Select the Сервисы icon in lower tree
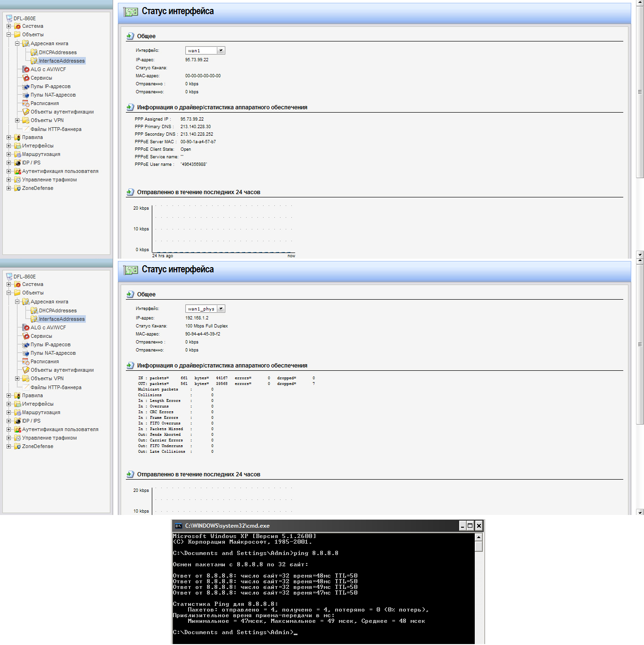The width and height of the screenshot is (644, 645). tap(26, 336)
